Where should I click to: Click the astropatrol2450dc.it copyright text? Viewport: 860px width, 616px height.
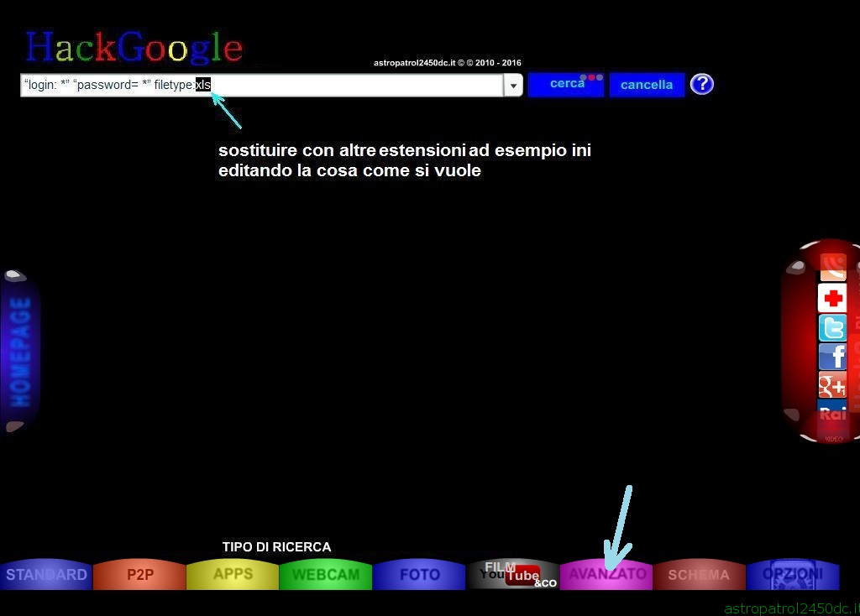tap(448, 63)
